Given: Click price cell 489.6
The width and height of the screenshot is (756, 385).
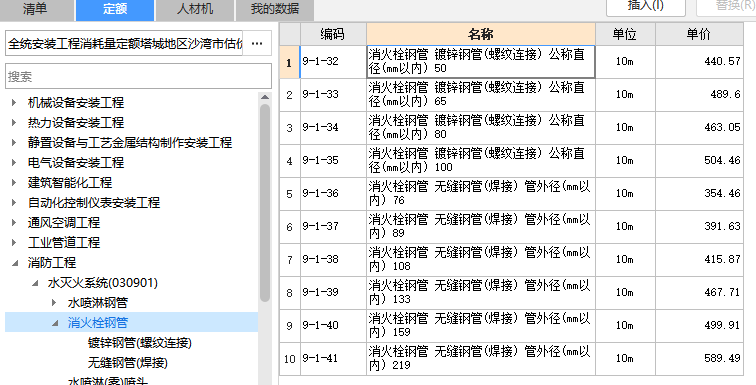Looking at the screenshot, I should (x=699, y=95).
